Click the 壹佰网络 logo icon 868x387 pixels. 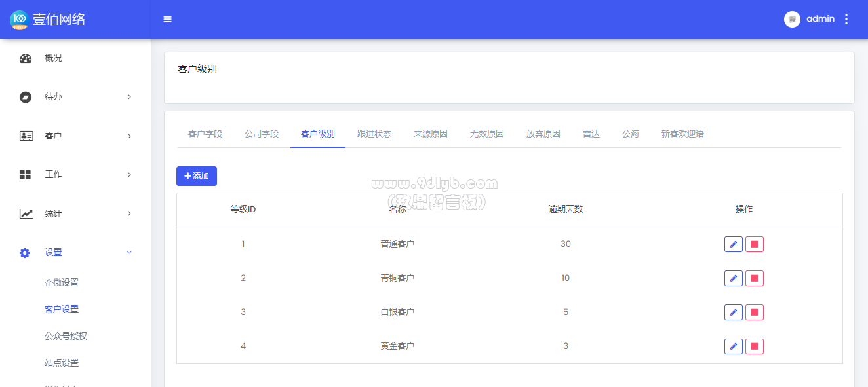(x=19, y=20)
